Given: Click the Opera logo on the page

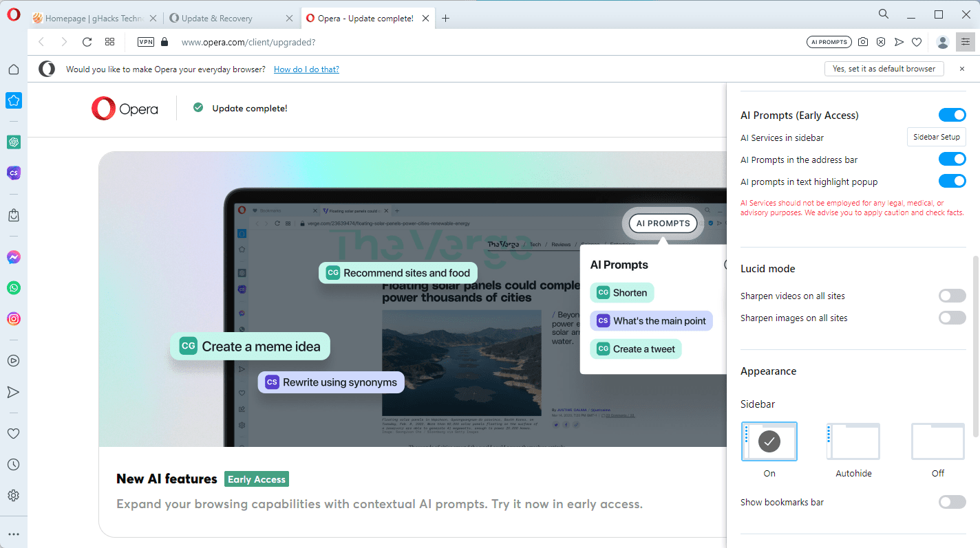Looking at the screenshot, I should click(125, 109).
